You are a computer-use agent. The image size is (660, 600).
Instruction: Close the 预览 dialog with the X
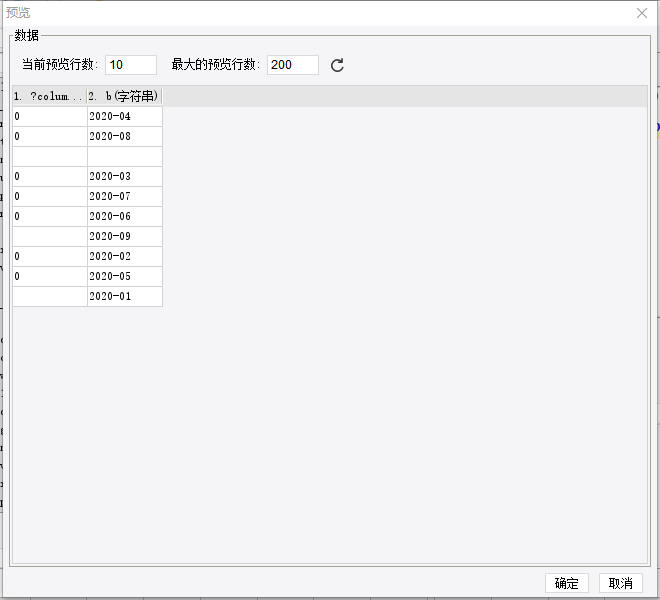point(641,13)
